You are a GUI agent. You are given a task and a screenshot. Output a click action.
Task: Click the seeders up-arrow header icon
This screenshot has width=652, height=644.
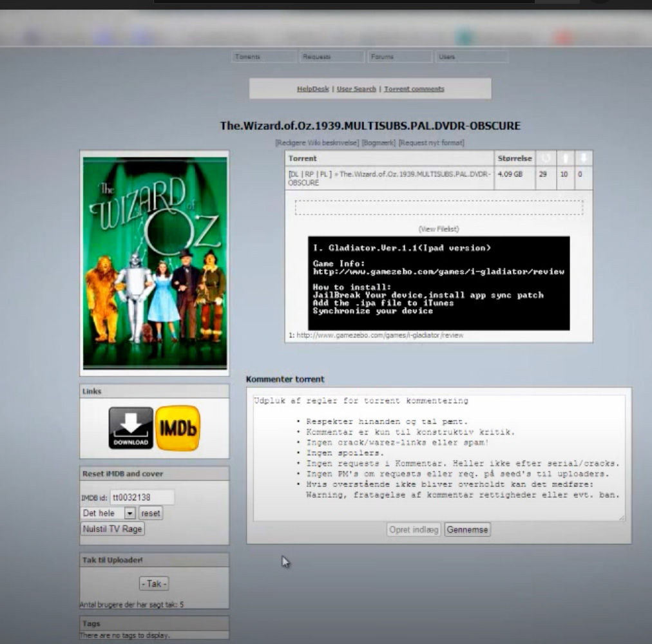pyautogui.click(x=565, y=158)
